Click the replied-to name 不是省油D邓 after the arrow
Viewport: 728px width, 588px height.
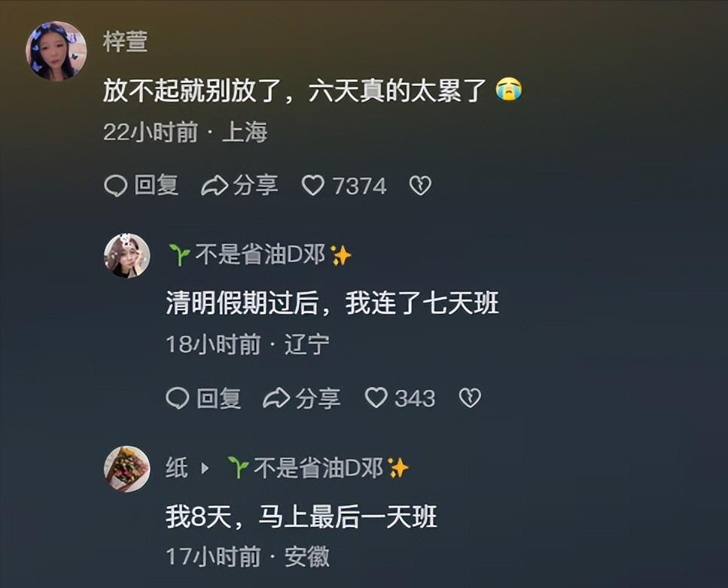tap(318, 468)
